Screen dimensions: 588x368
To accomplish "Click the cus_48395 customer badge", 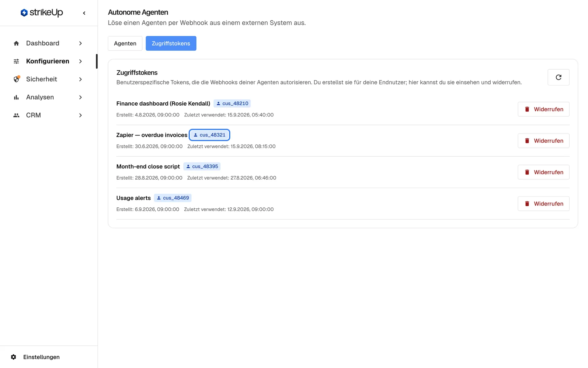I will click(x=202, y=166).
